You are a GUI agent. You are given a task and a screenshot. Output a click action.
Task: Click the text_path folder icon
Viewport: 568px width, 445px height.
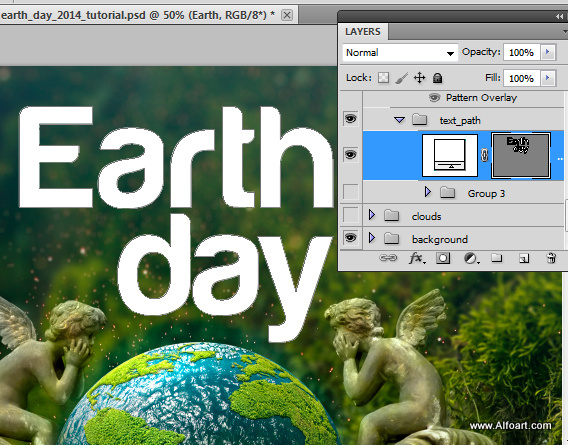[419, 119]
